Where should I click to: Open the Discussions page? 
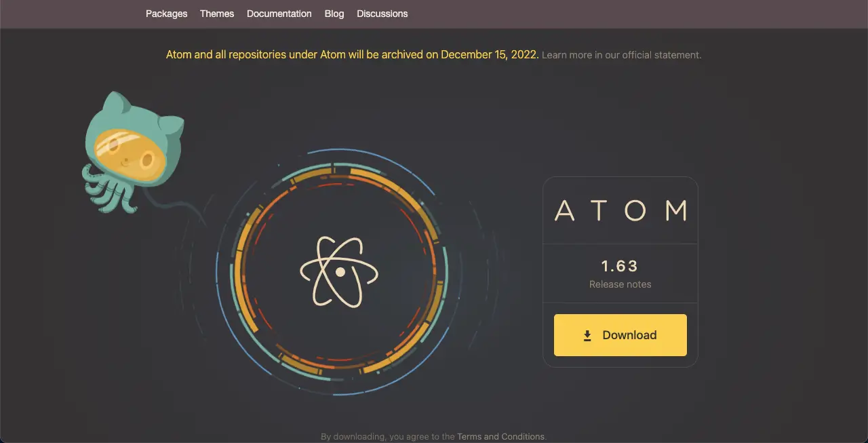(382, 14)
